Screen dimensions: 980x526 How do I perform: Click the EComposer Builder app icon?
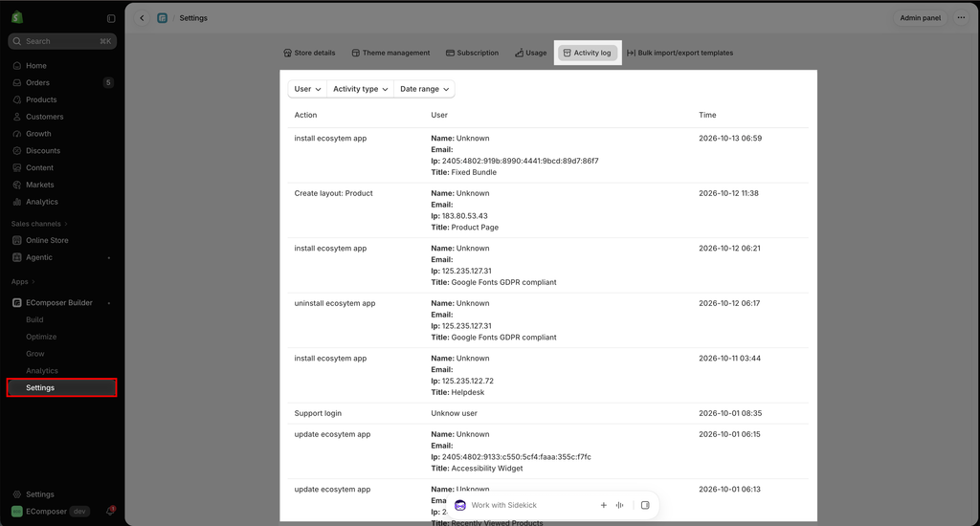point(17,302)
